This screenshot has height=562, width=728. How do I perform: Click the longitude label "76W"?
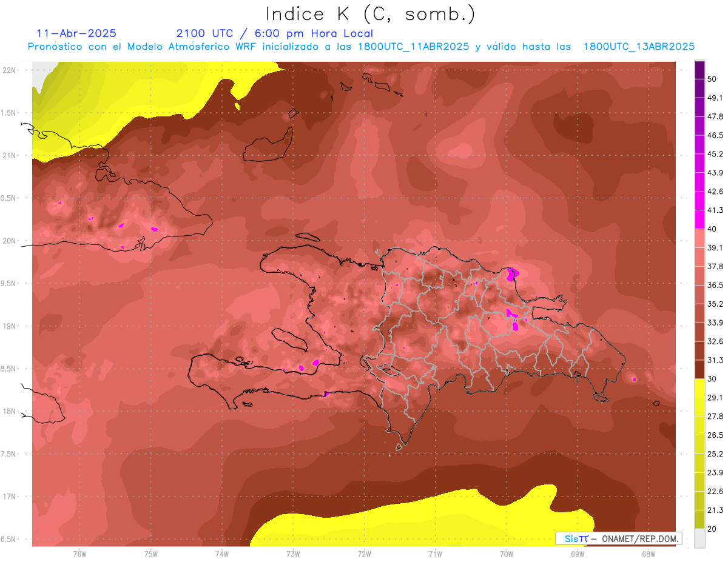79,554
